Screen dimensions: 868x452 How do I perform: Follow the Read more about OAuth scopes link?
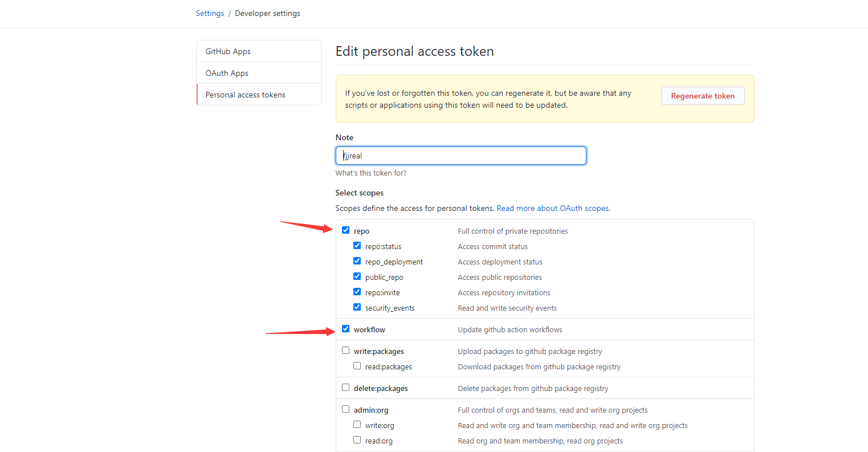[x=552, y=207]
